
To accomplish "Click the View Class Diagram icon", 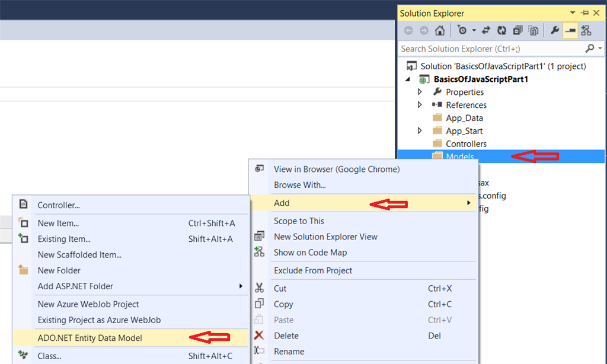I will (586, 30).
